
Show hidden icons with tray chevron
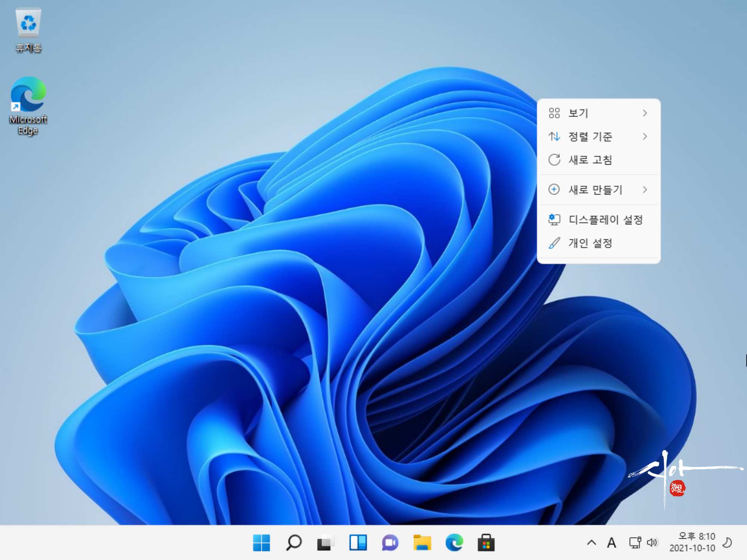(x=592, y=542)
